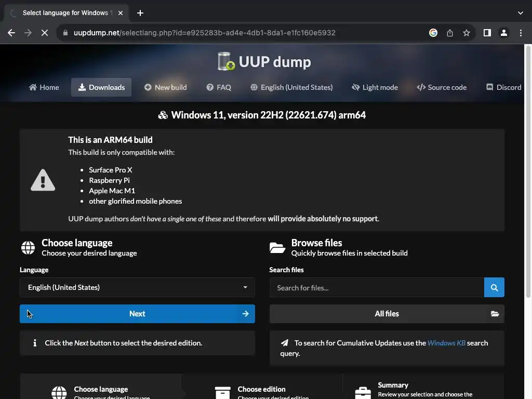Click the 'Surface Pro X' list item
The width and height of the screenshot is (532, 399).
coord(110,170)
